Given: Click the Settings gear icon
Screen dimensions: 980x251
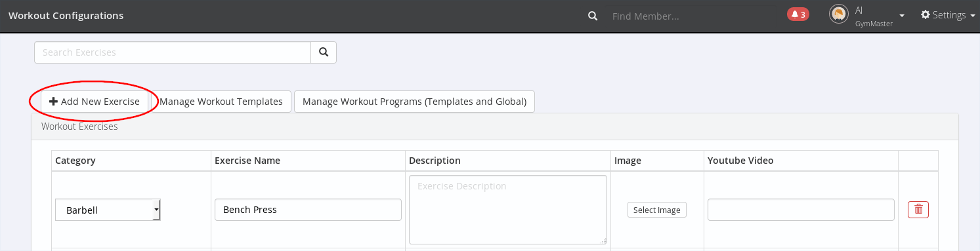Looking at the screenshot, I should click(926, 14).
